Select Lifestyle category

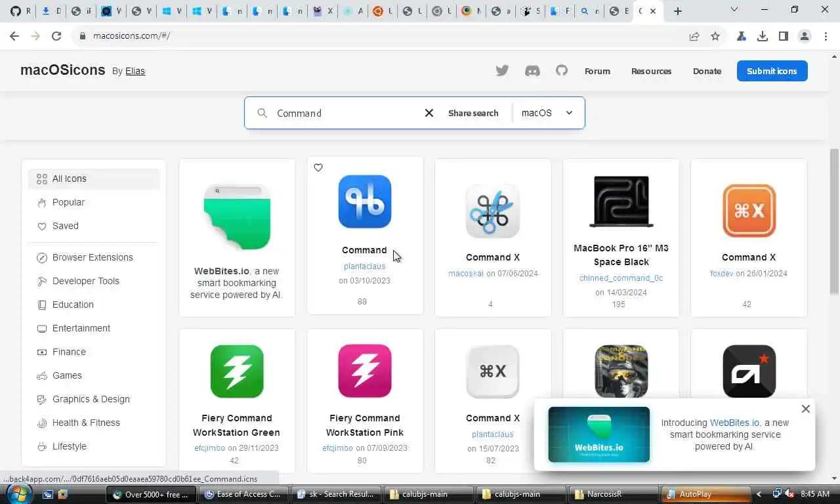(x=94, y=446)
